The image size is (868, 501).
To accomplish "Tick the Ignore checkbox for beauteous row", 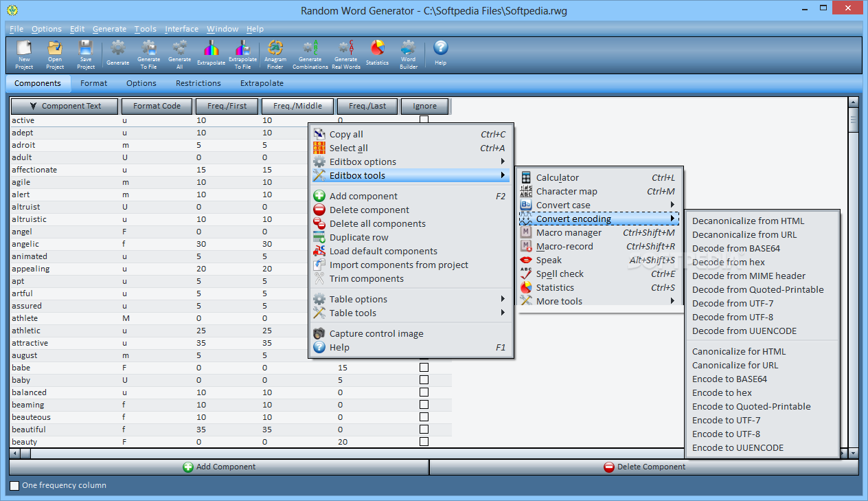I will pyautogui.click(x=424, y=417).
